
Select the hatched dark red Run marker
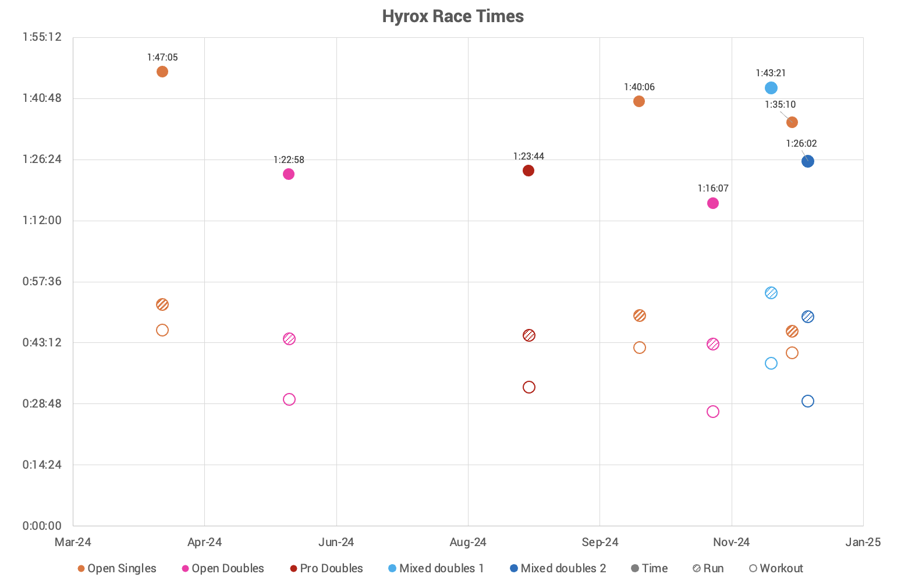point(529,335)
